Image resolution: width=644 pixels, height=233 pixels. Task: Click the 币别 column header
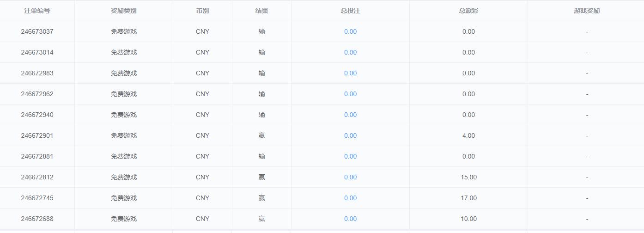tap(202, 11)
